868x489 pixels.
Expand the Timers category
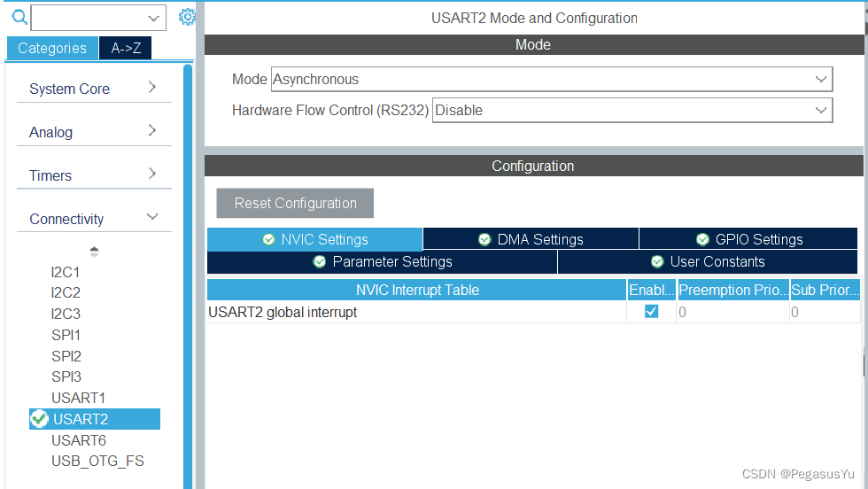(x=93, y=175)
